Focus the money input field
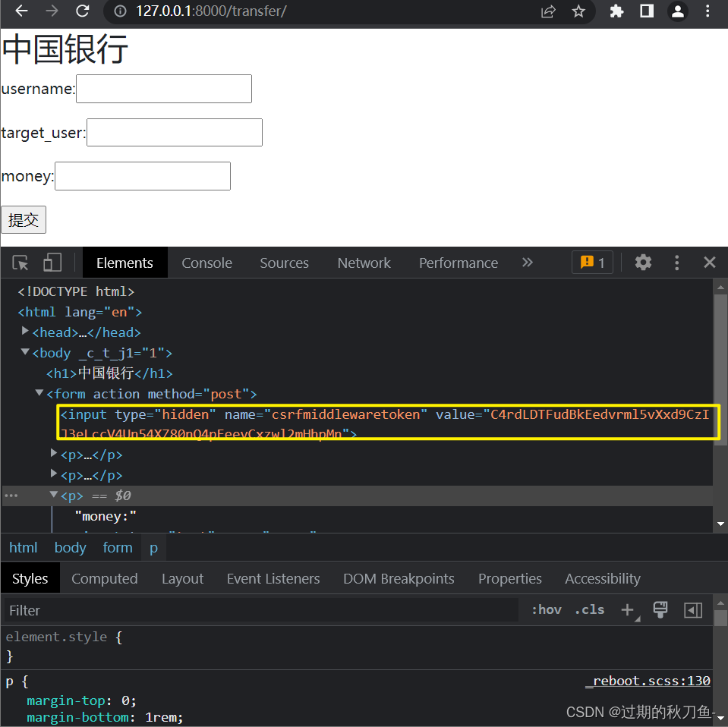 pyautogui.click(x=143, y=176)
